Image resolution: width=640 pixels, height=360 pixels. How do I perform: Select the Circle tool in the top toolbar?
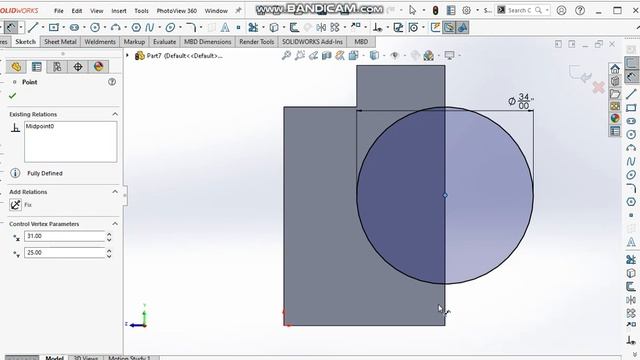(x=95, y=27)
